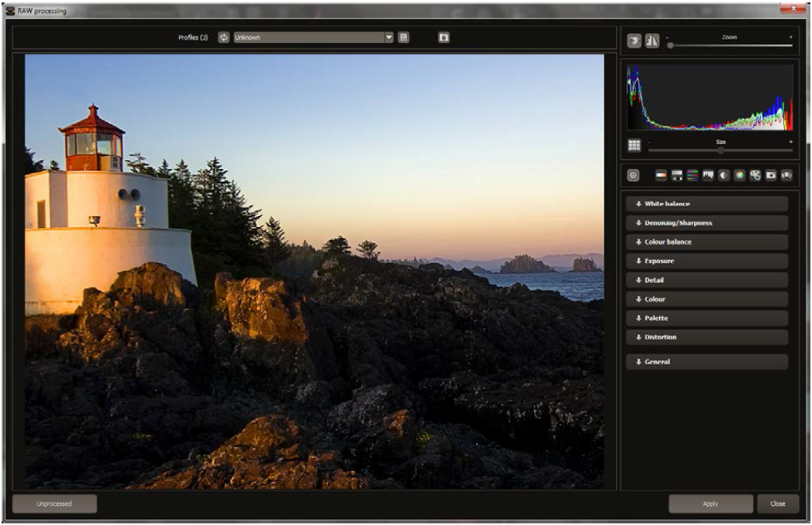812x525 pixels.
Task: Close the RAW processing window with X
Action: 794,8
